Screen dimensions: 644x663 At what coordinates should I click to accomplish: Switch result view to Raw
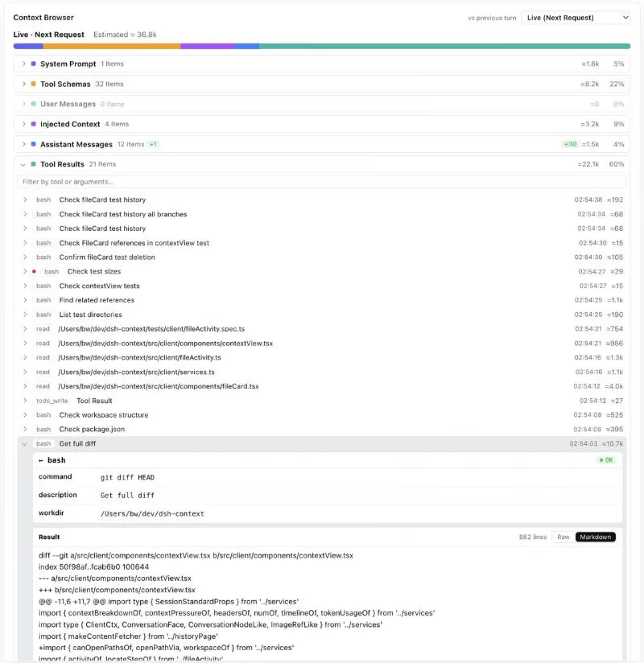click(x=563, y=537)
